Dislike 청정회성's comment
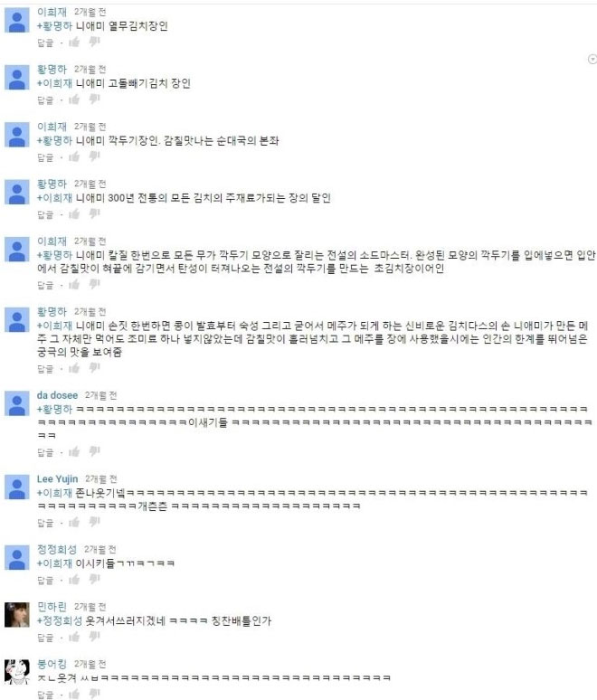597x700 pixels. click(x=94, y=580)
